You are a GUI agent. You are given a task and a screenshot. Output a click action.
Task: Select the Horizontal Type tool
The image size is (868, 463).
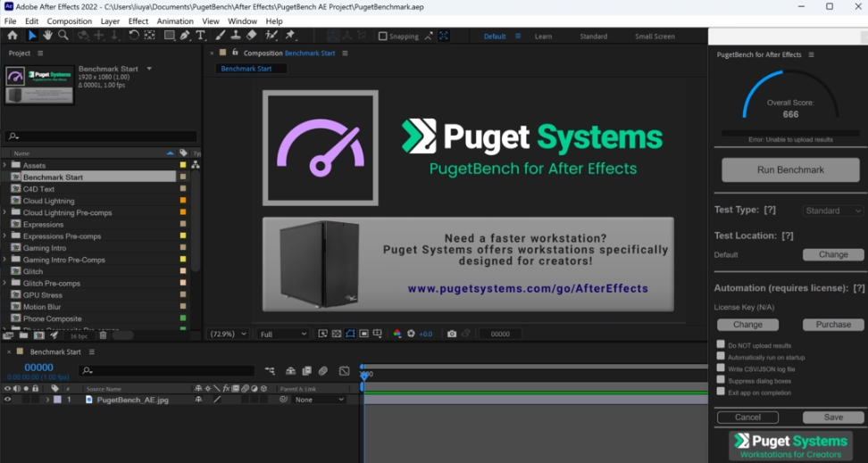click(200, 36)
